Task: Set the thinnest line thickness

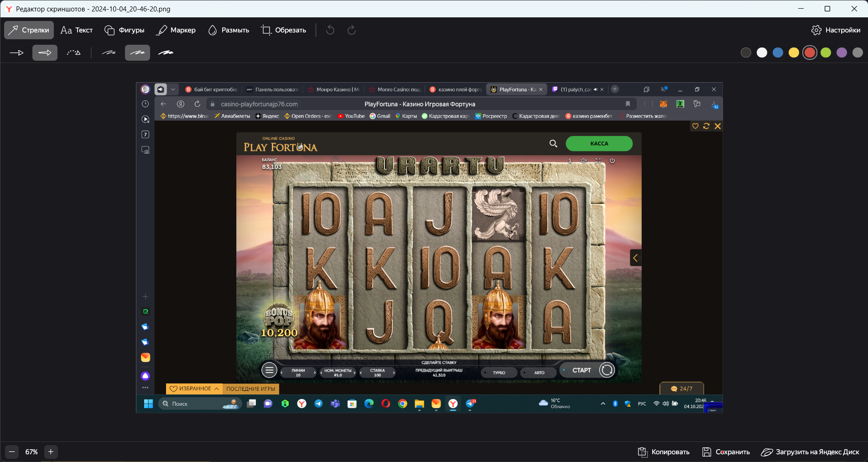Action: coord(109,53)
